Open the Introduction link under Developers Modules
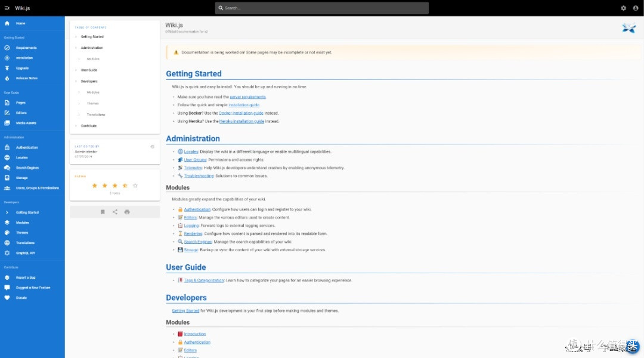This screenshot has width=644, height=358. pyautogui.click(x=194, y=334)
